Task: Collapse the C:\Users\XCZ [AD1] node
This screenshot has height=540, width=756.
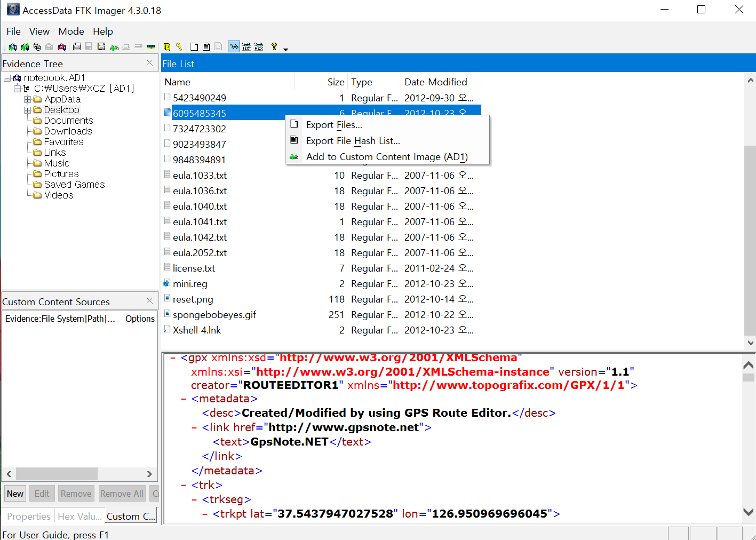Action: point(17,89)
